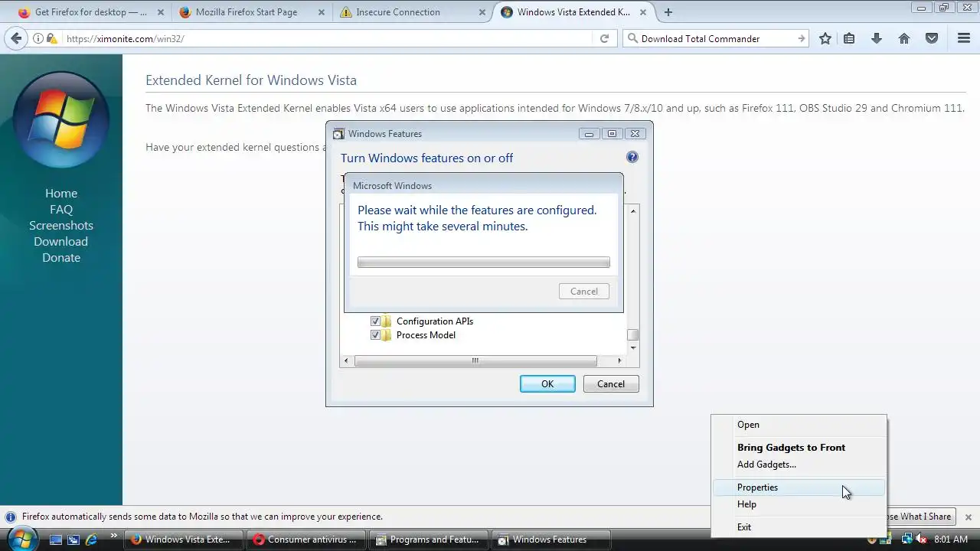980x551 pixels.
Task: Click the Switch Between Windows icon
Action: pos(73,540)
